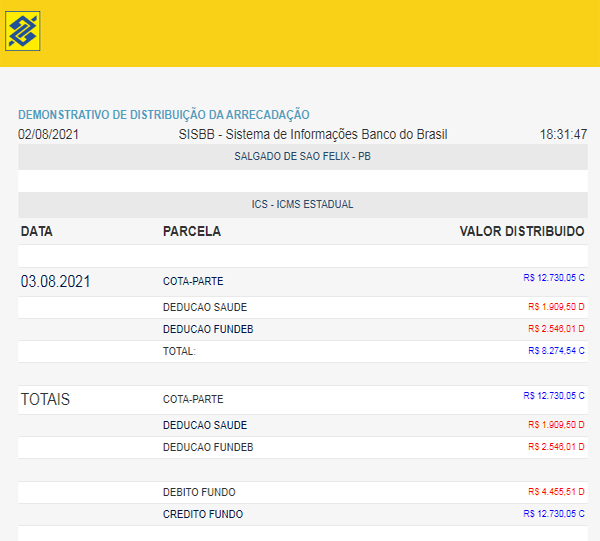Click the VALOR DISTRIBUIDO column header
The width and height of the screenshot is (600, 541).
click(x=522, y=231)
